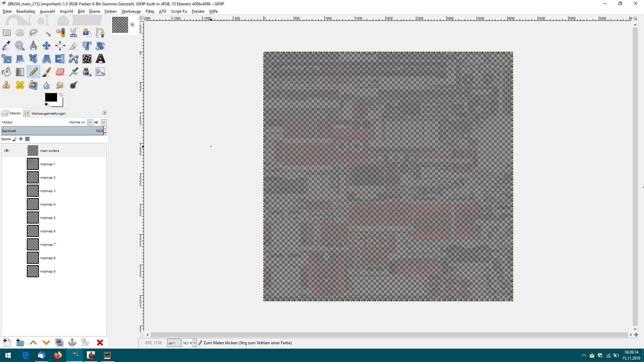Activate the Magic Wand tool
Viewport: 644px width, 362px height.
click(x=47, y=33)
